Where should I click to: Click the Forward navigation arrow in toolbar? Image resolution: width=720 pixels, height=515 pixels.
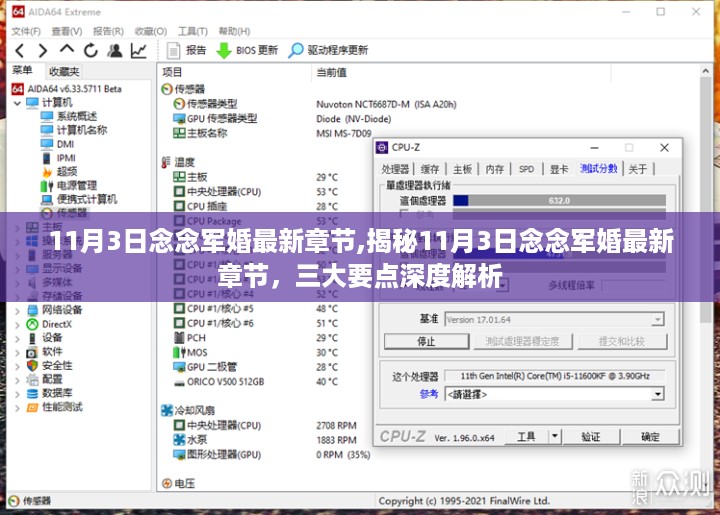43,50
